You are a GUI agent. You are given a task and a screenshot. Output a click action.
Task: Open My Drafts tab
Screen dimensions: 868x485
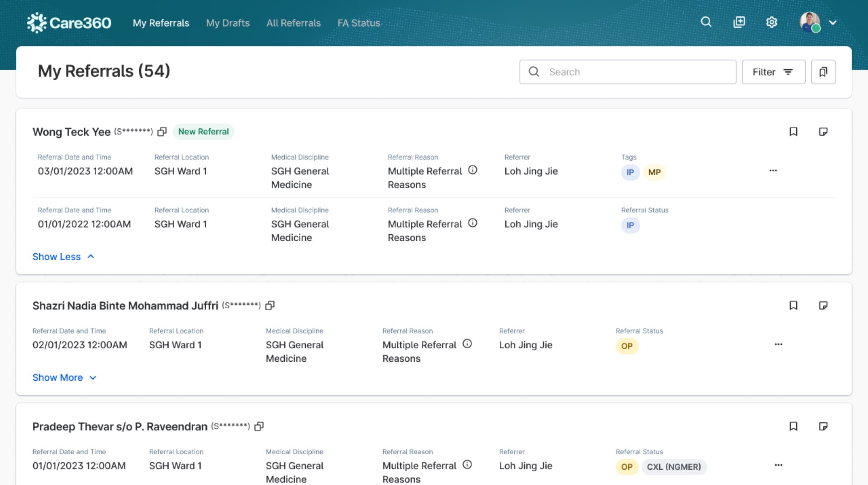[x=228, y=23]
